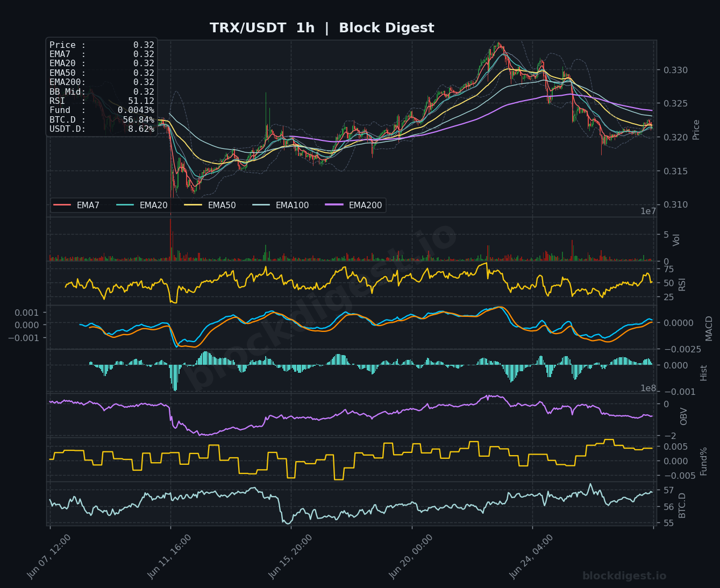The image size is (720, 588).
Task: Click the 1e7 volume scale label
Action: tap(648, 211)
